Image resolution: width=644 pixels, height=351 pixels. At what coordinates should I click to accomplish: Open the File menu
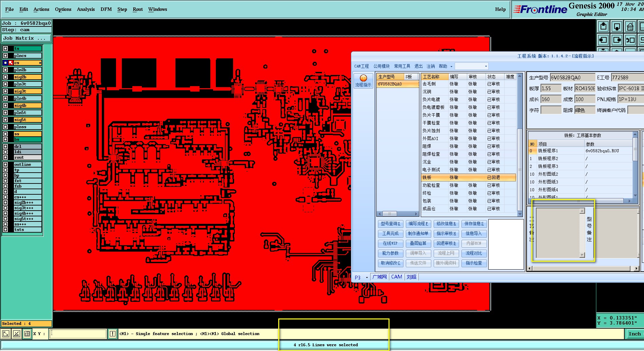(x=10, y=9)
